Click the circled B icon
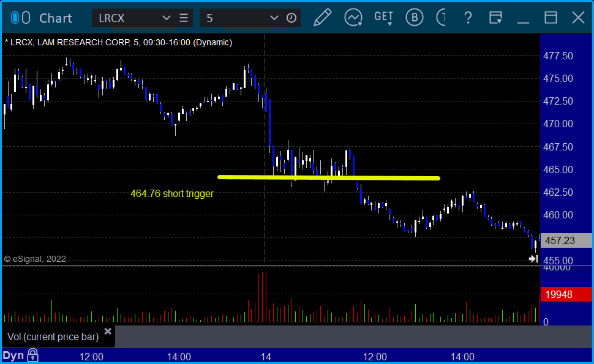Viewport: 594px width, 364px height. [415, 17]
